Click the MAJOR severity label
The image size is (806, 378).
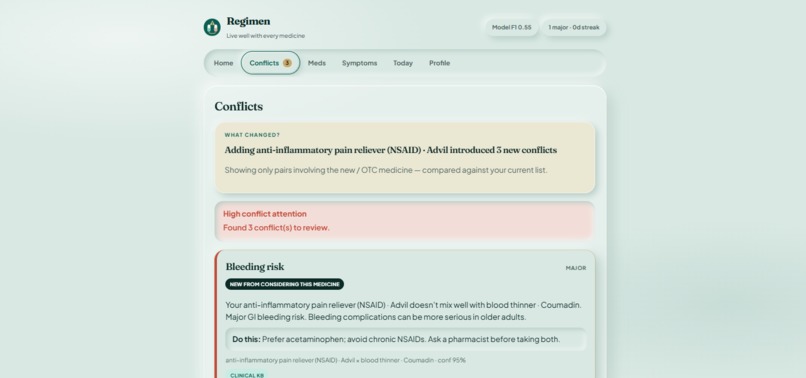pyautogui.click(x=576, y=268)
